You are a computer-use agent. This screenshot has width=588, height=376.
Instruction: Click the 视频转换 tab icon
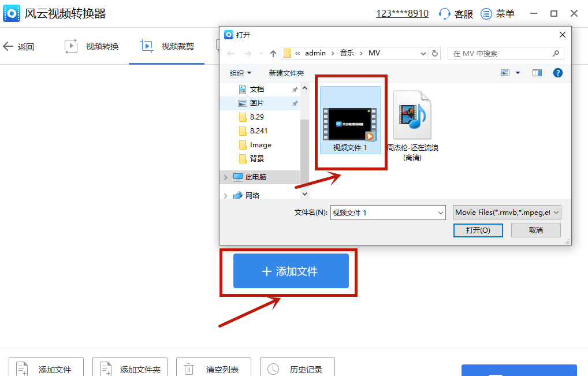(x=71, y=46)
